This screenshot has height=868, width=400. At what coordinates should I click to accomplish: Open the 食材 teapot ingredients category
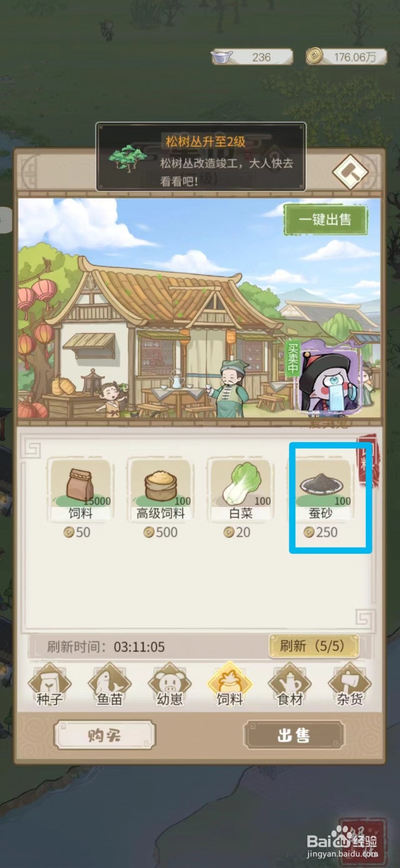click(x=289, y=686)
